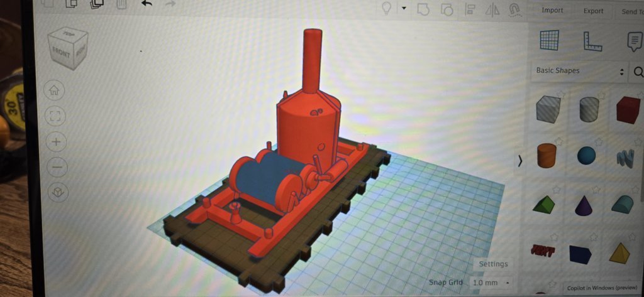
Task: Select the purple Cone shape
Action: coord(583,205)
